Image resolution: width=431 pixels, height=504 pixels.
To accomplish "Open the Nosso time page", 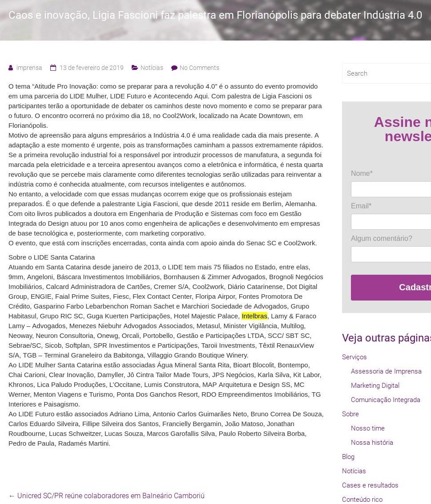I will click(367, 428).
